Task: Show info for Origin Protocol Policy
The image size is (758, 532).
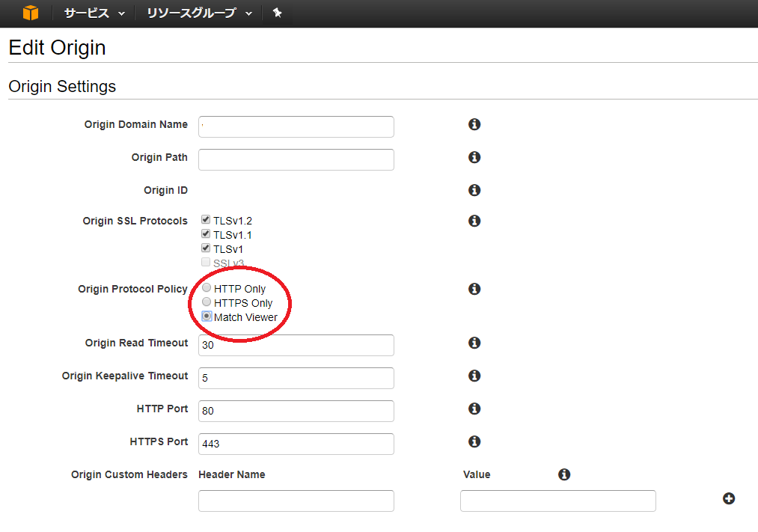Action: [474, 289]
